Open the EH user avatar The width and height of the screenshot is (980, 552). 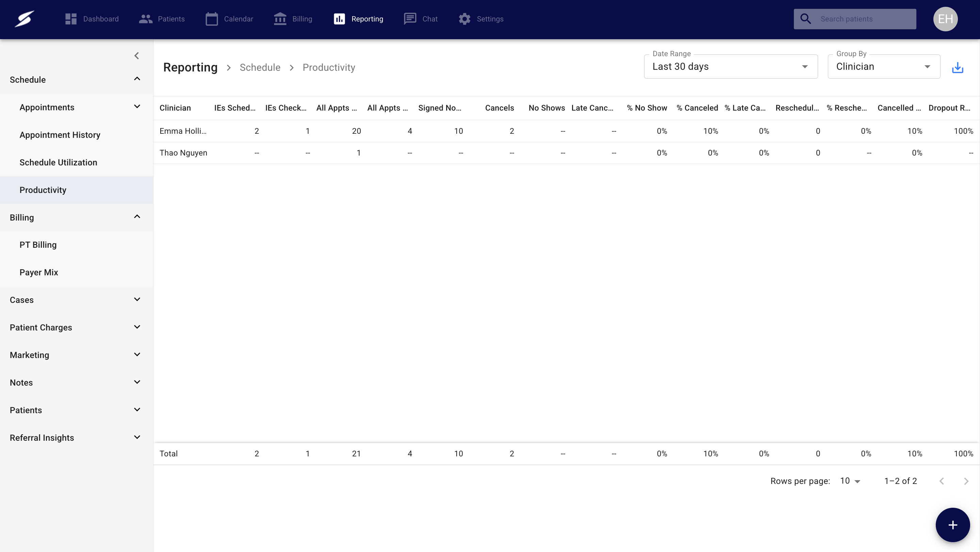pos(945,19)
